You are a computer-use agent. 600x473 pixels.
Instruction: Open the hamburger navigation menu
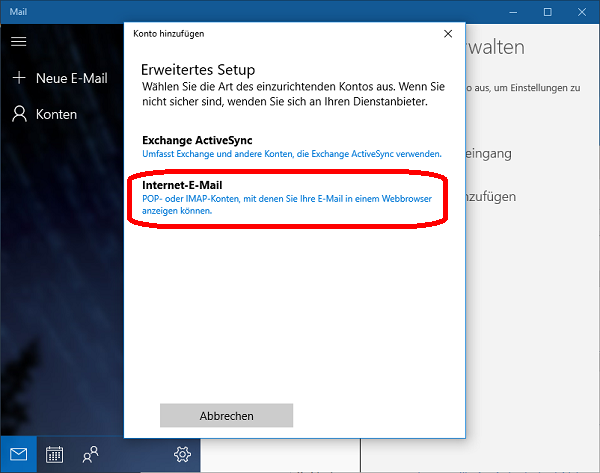click(x=18, y=41)
